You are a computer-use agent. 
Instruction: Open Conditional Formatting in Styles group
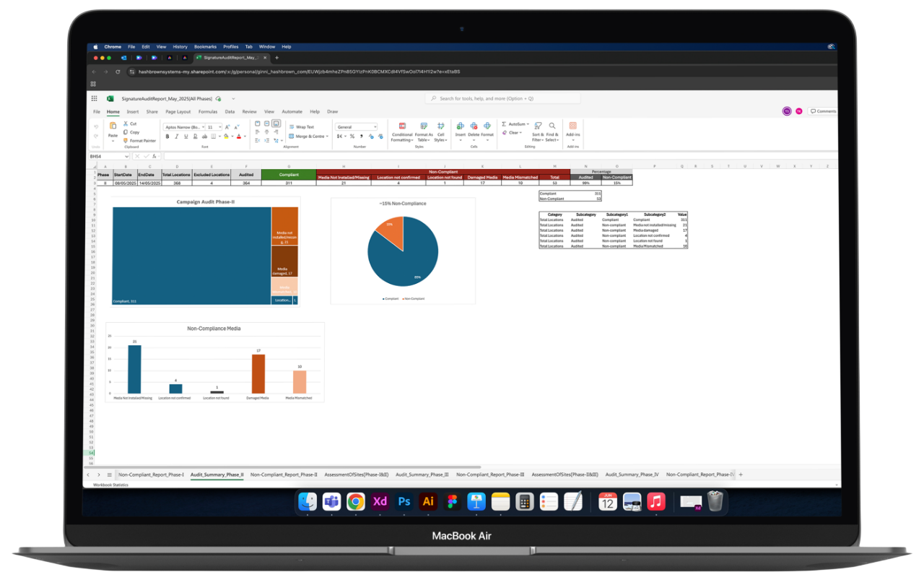pos(402,126)
